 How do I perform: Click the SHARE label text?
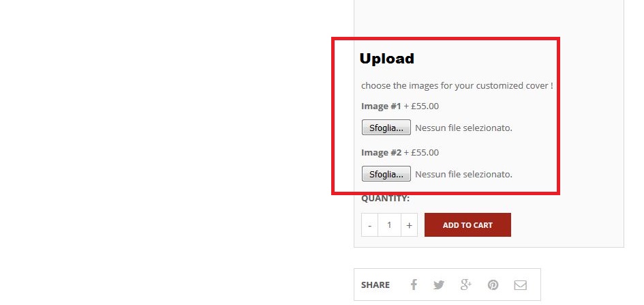(x=375, y=285)
